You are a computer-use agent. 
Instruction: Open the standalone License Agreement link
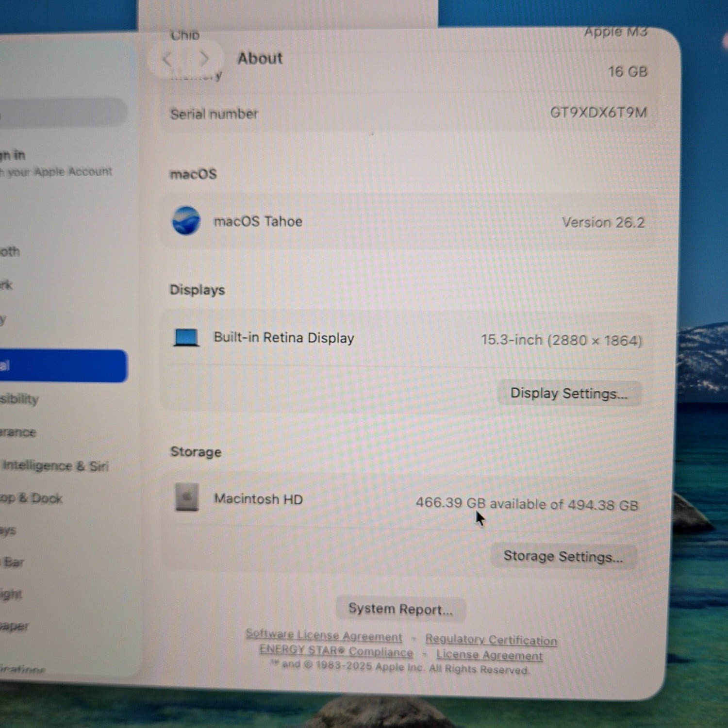point(489,655)
